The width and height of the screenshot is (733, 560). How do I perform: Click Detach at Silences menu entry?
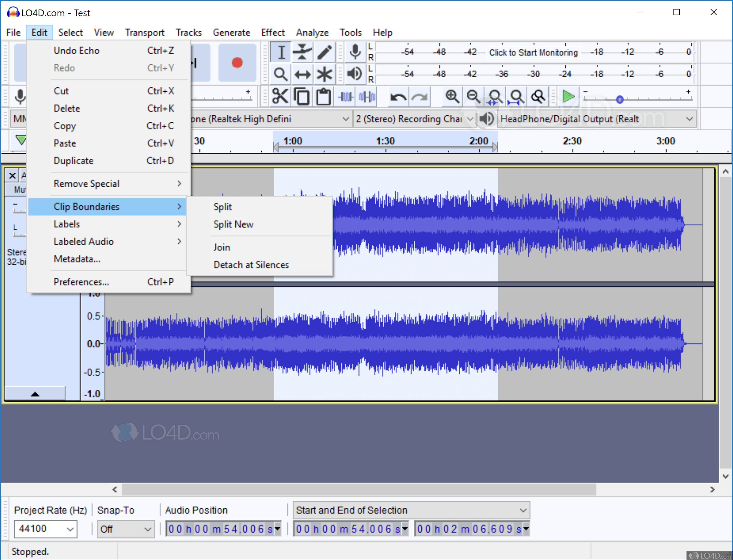click(x=251, y=265)
